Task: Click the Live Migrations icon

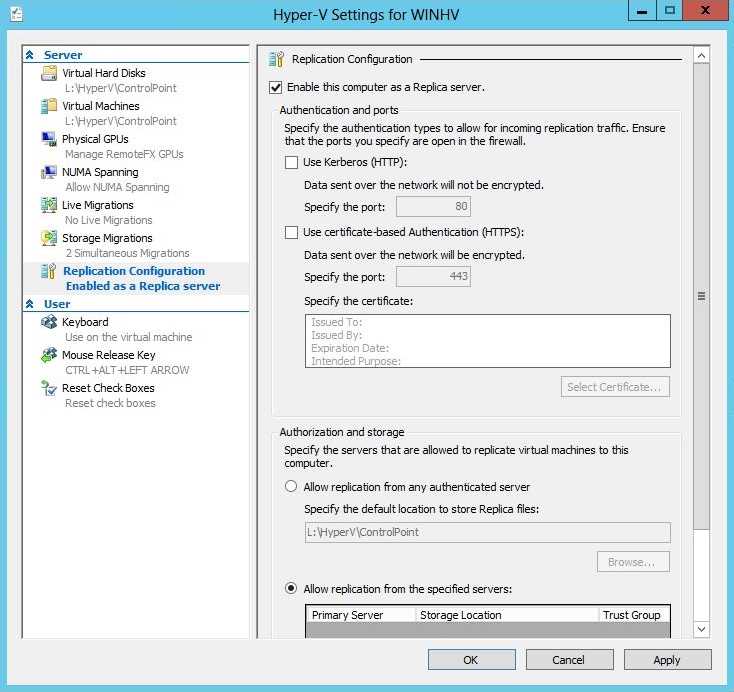Action: pyautogui.click(x=49, y=205)
